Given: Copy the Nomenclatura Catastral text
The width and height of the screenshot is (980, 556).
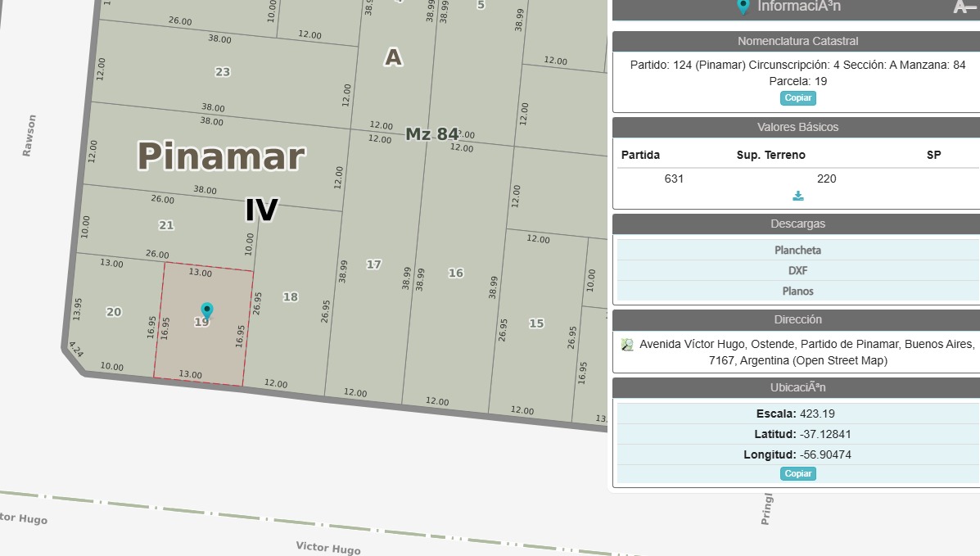Looking at the screenshot, I should [x=798, y=98].
